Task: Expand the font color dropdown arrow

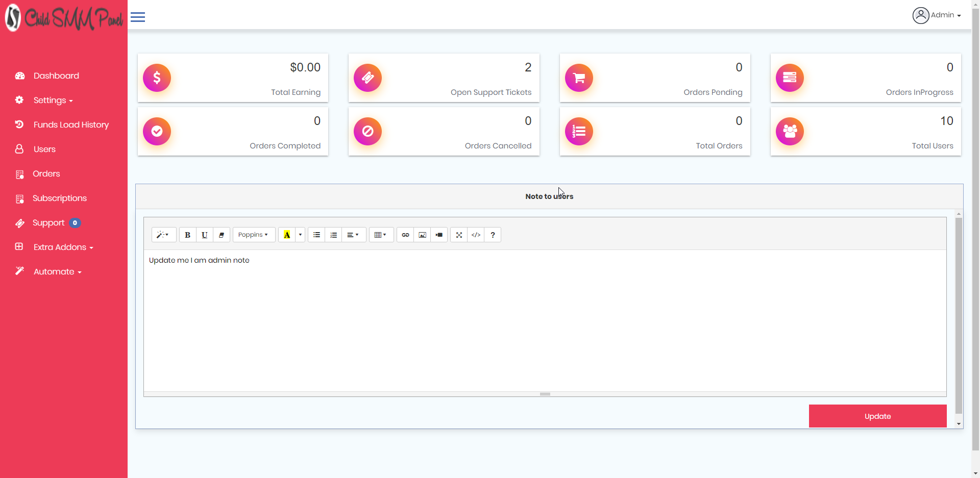Action: [300, 235]
